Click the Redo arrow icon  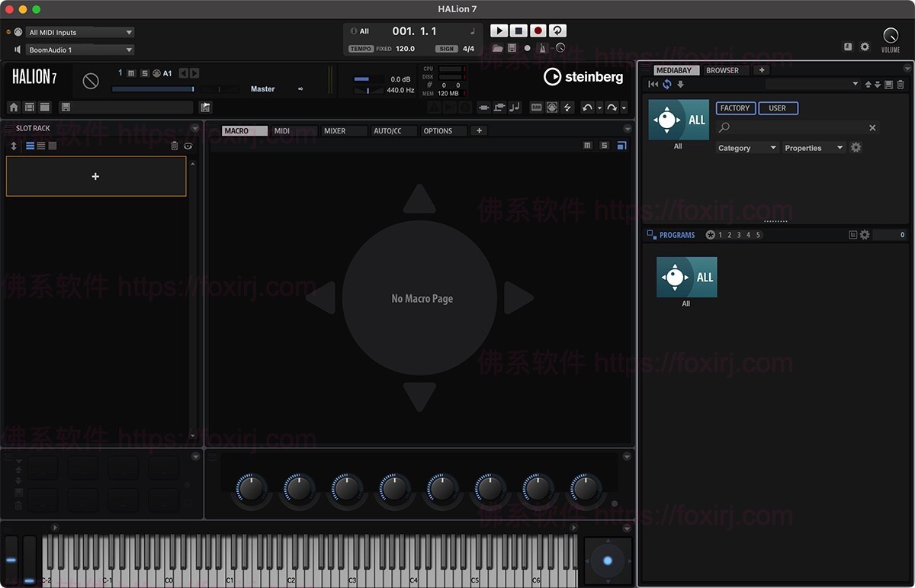[x=613, y=108]
